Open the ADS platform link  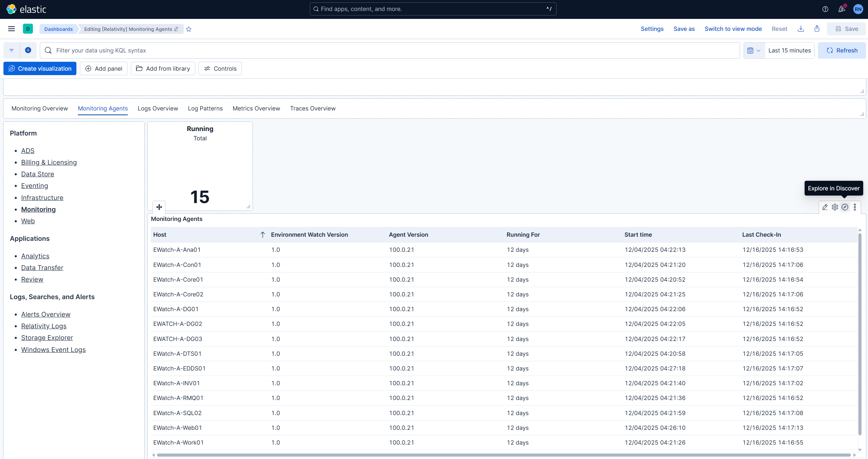click(28, 151)
